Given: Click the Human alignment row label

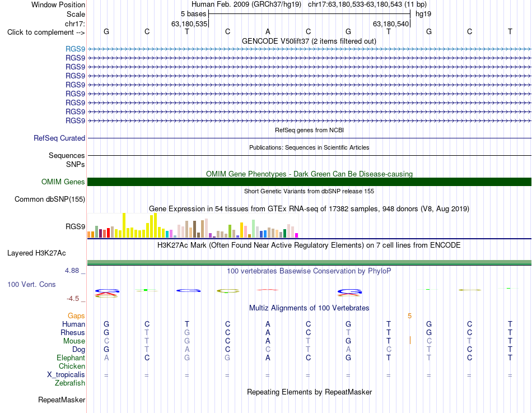Looking at the screenshot, I should 73,324.
